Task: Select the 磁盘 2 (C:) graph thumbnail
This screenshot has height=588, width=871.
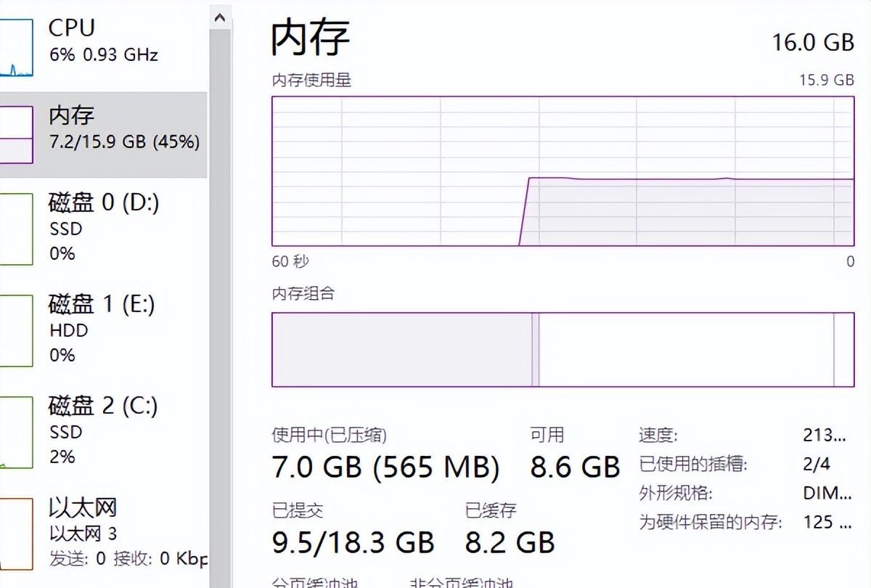Action: point(16,432)
